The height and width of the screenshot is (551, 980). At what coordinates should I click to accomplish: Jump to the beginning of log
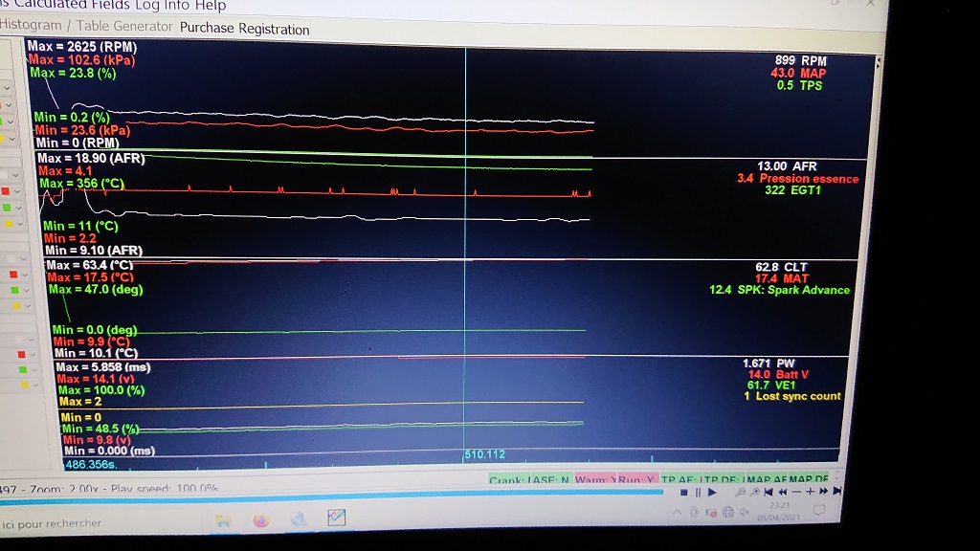[x=768, y=491]
